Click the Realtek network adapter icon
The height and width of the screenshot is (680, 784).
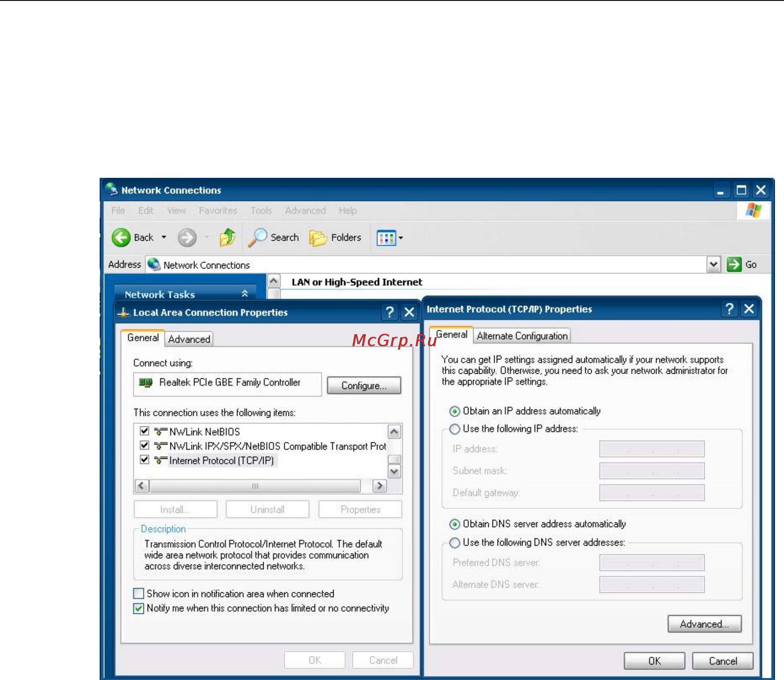(x=146, y=382)
